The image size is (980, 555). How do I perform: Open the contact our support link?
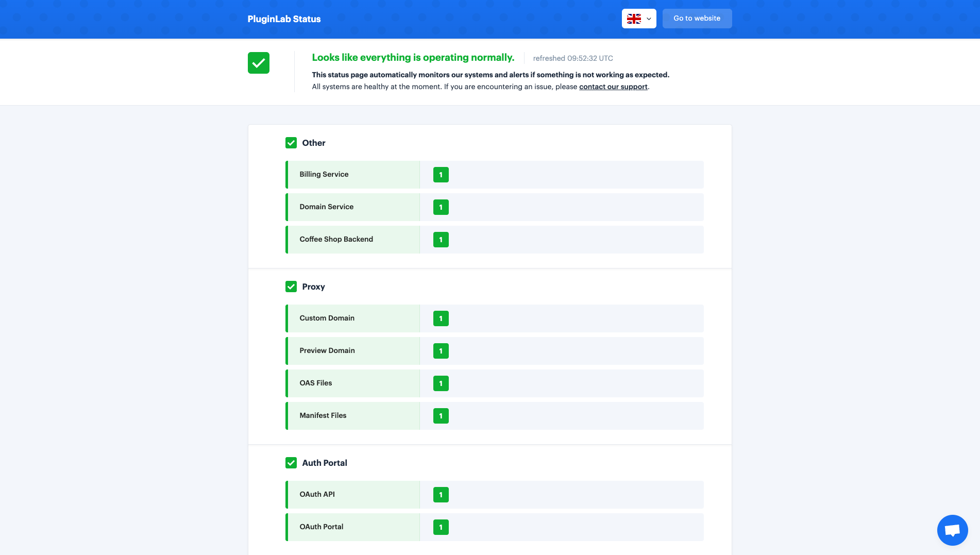[613, 87]
